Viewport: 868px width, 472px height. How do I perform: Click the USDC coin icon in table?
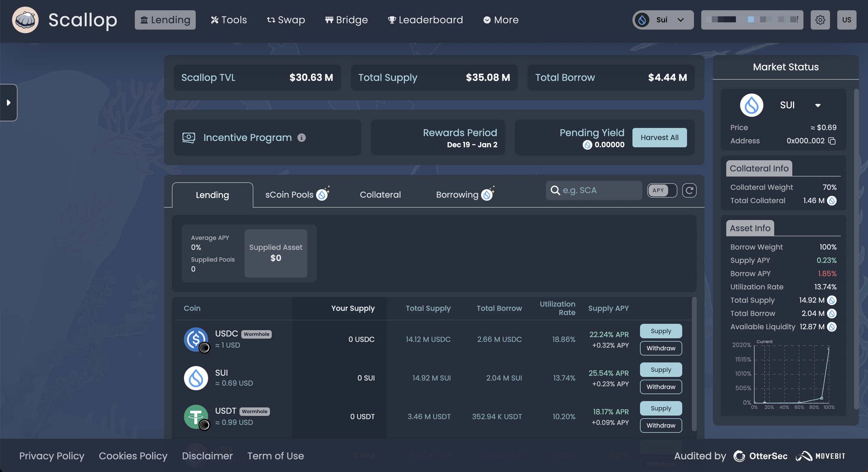(196, 340)
